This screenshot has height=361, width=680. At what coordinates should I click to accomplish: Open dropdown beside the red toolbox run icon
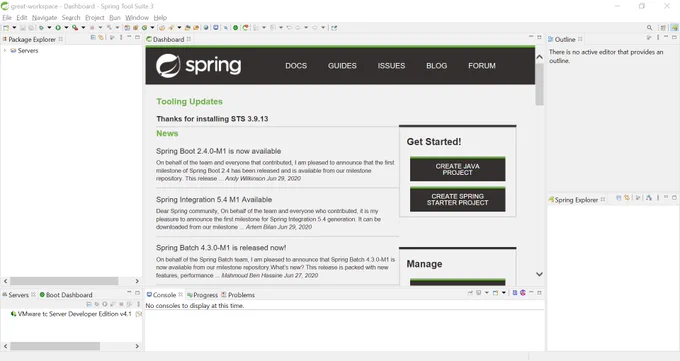[83, 28]
